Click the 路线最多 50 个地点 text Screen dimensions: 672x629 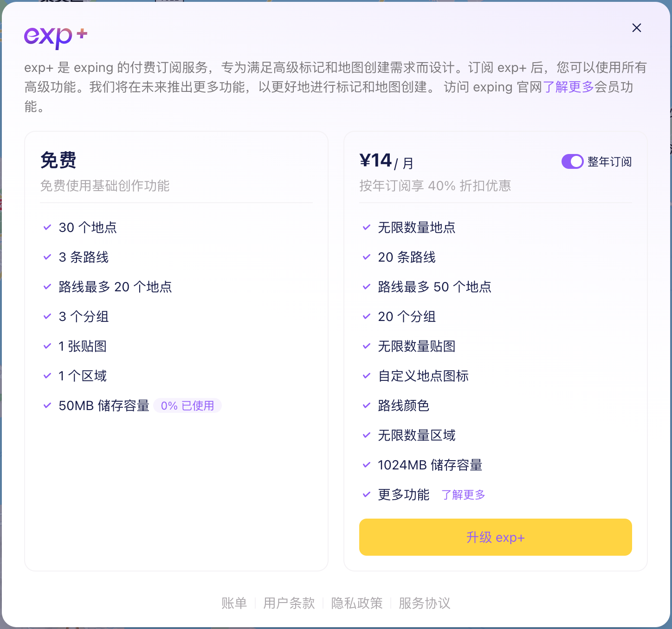(434, 287)
